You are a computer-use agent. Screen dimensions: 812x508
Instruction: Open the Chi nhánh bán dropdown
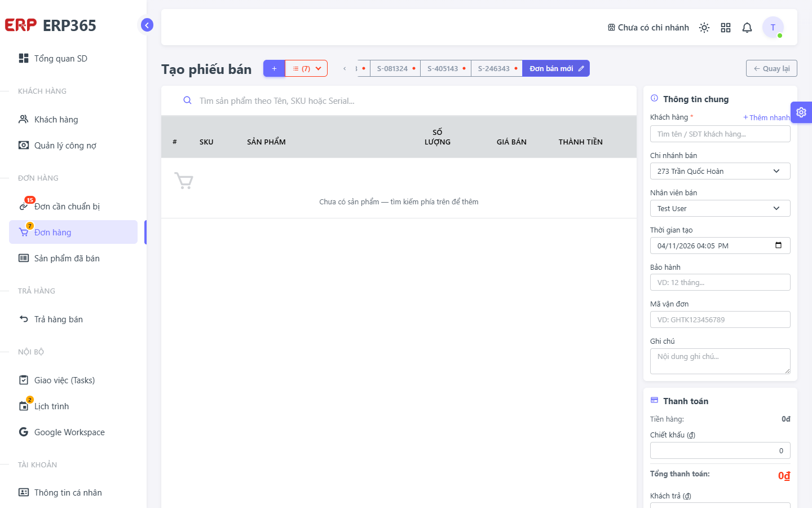(720, 171)
